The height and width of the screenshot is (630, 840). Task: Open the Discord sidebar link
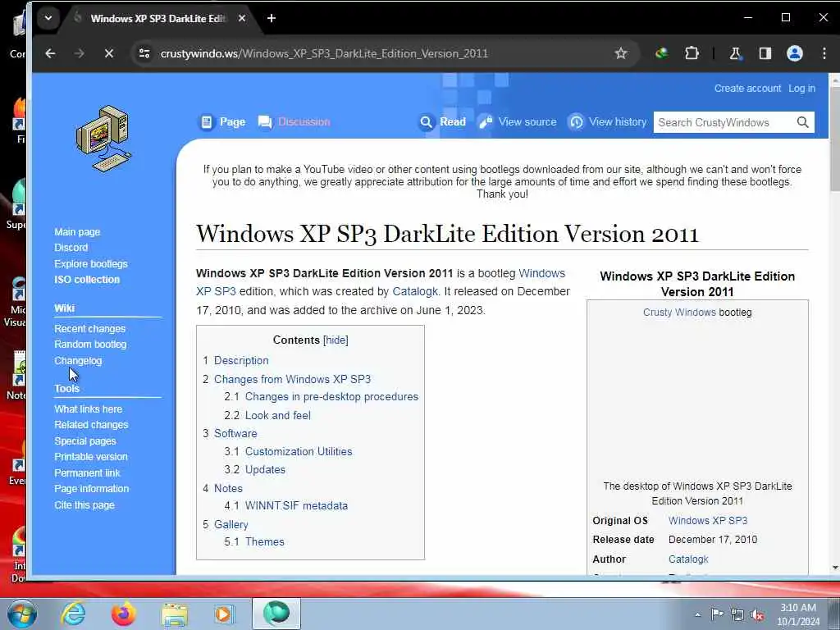(x=71, y=248)
